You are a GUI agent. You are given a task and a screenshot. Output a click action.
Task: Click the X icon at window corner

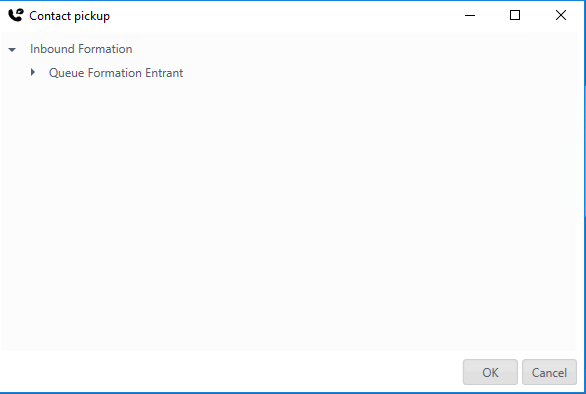(x=561, y=15)
